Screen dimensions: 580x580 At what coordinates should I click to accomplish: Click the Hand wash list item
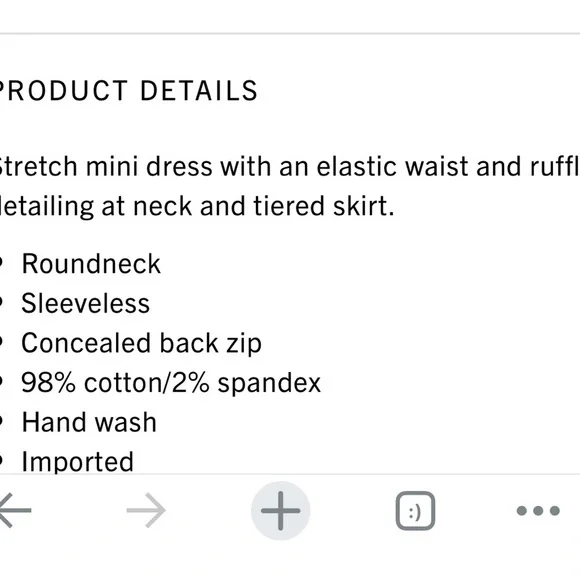[x=89, y=422]
